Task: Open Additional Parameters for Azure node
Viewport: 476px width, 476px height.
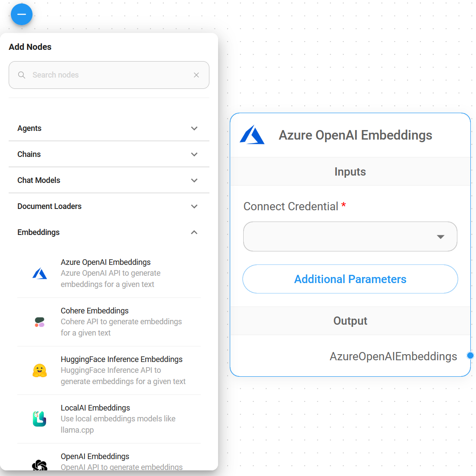Action: coord(350,279)
